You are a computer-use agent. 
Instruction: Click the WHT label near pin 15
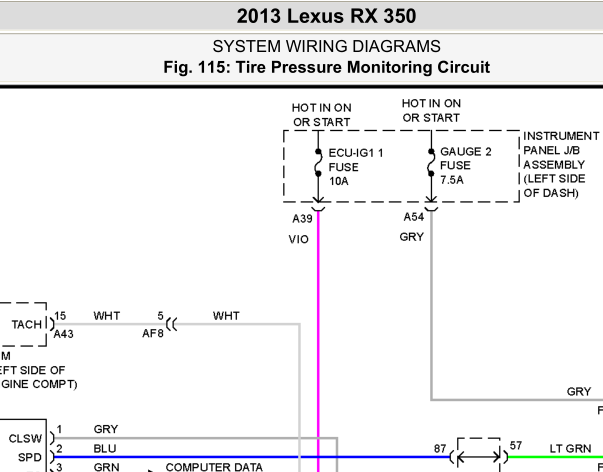click(x=107, y=316)
